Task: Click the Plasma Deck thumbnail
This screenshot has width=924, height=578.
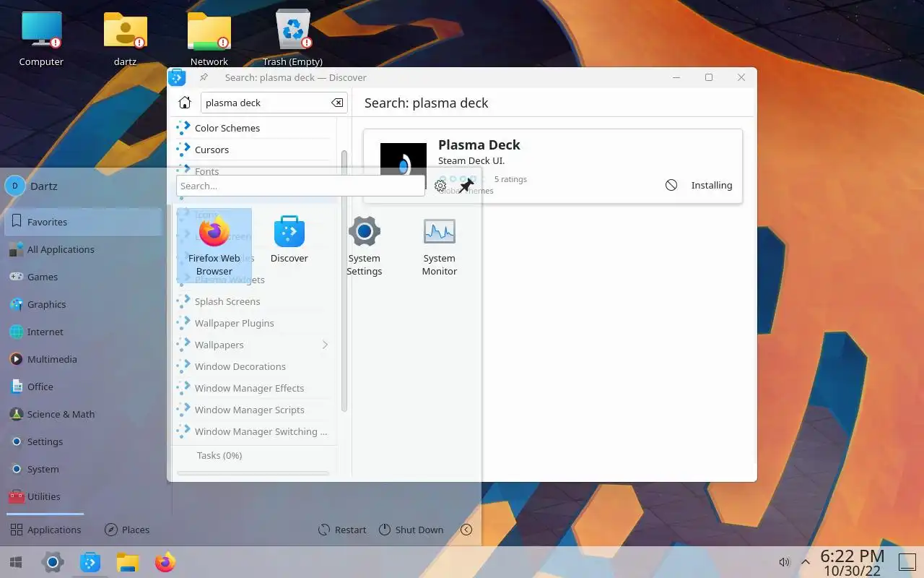Action: pyautogui.click(x=404, y=165)
